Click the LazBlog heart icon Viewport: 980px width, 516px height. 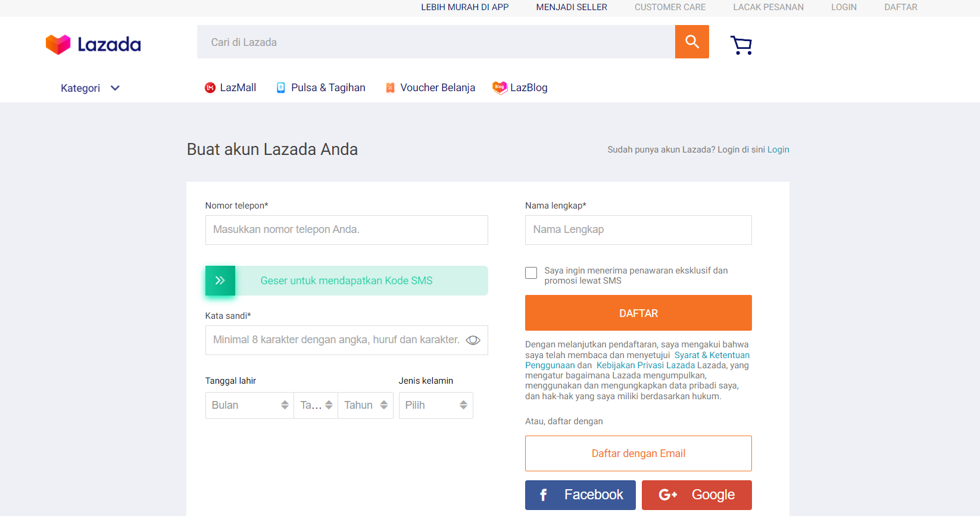pyautogui.click(x=500, y=88)
